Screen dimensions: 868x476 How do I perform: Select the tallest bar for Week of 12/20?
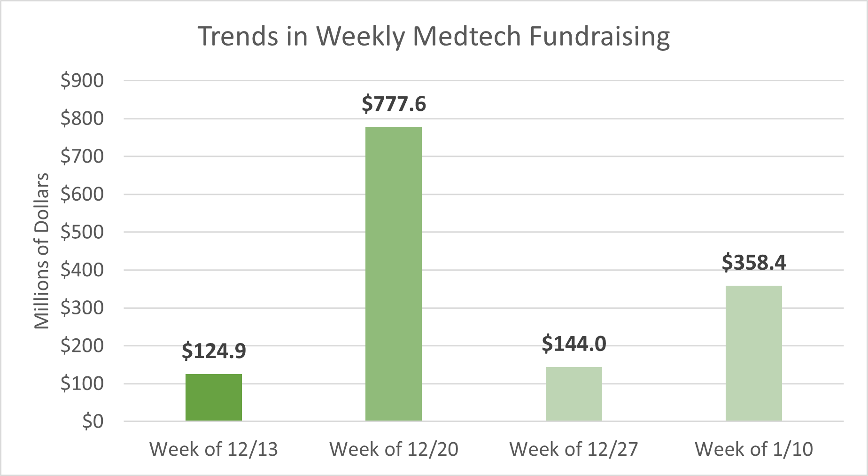[x=394, y=273]
